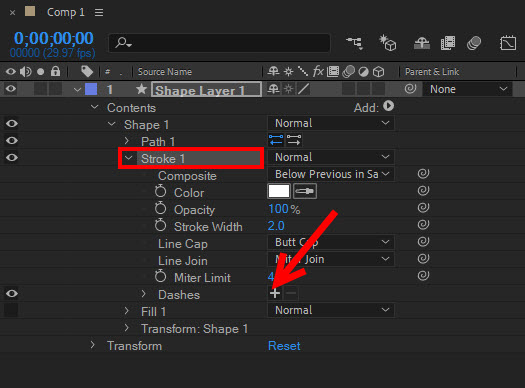Click Reset next to Transform
The width and height of the screenshot is (525, 388).
coord(284,346)
